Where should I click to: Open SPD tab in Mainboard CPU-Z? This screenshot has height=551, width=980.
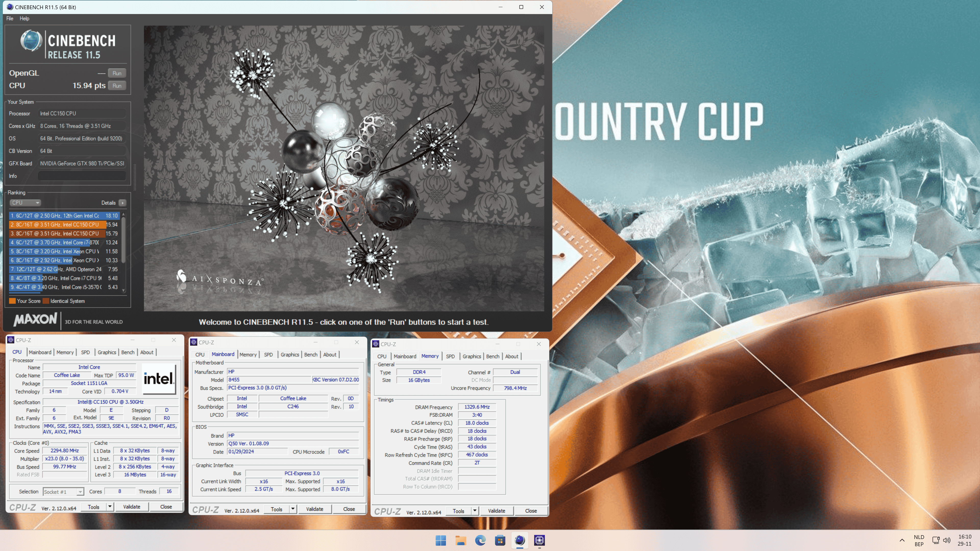click(x=268, y=355)
